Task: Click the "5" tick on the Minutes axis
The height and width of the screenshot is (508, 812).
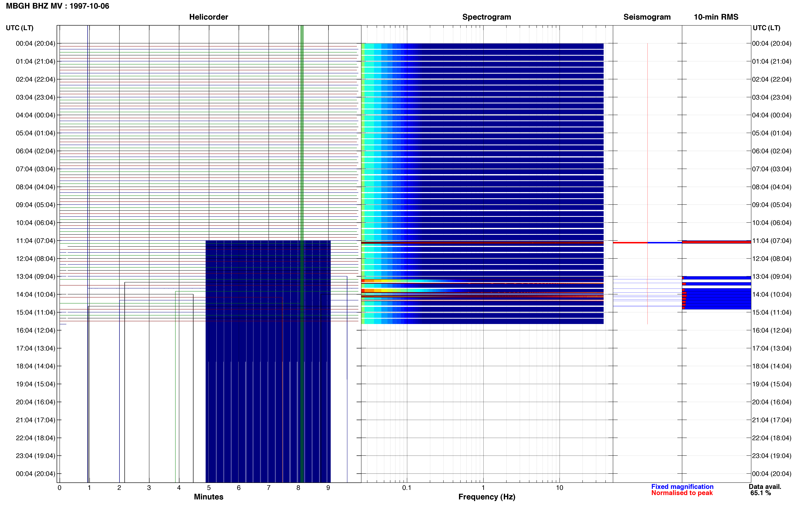Action: pos(209,488)
